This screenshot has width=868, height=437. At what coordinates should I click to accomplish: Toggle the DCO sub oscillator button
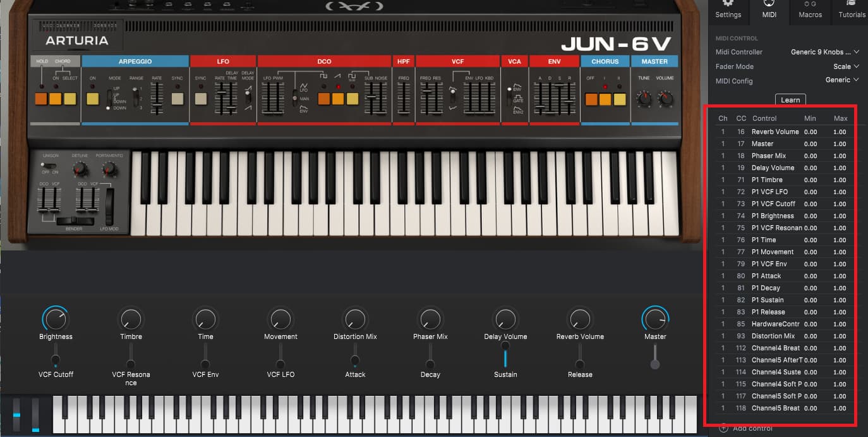pyautogui.click(x=352, y=99)
